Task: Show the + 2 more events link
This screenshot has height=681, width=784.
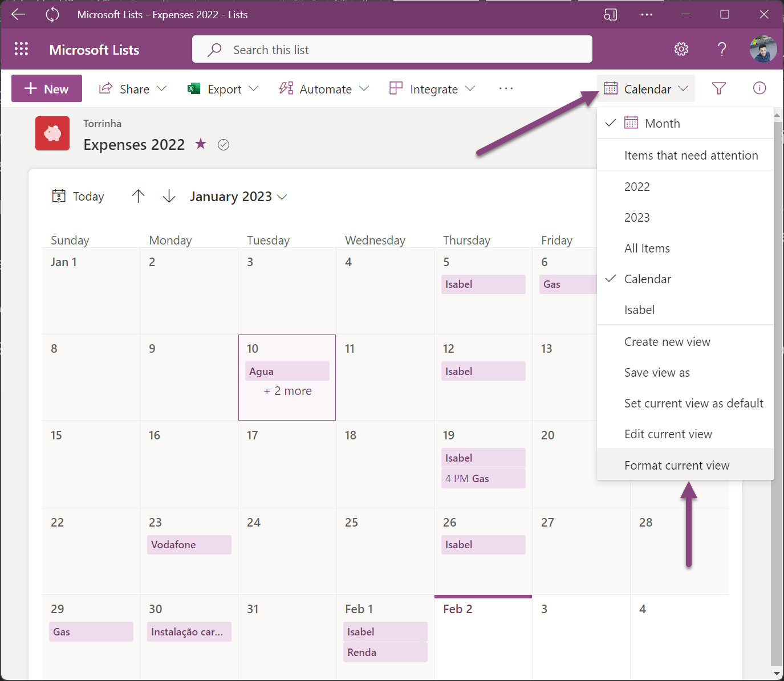Action: click(x=287, y=392)
